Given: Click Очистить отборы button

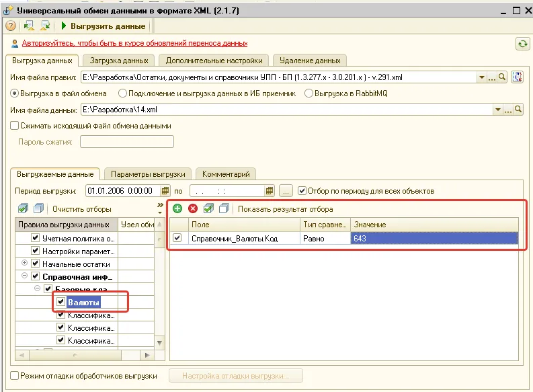Looking at the screenshot, I should 81,209.
